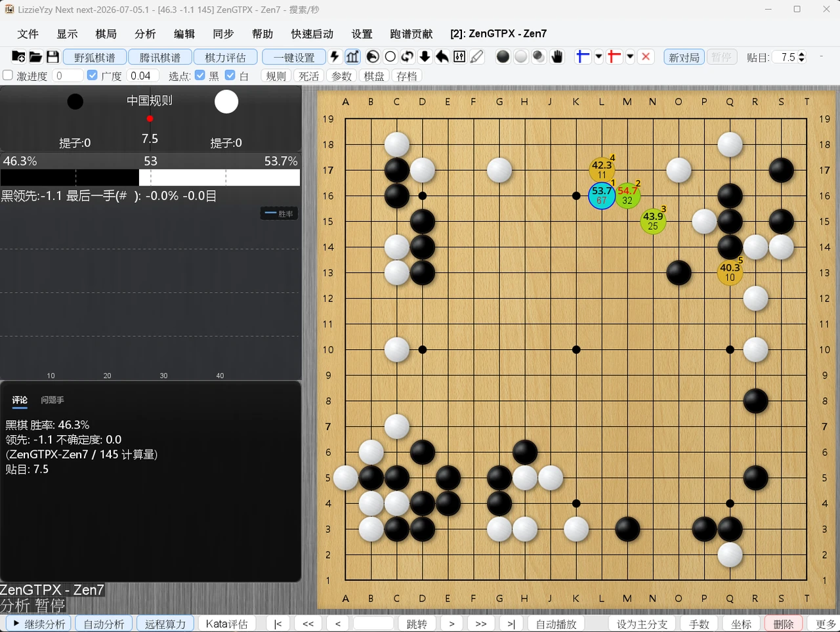Click the 删除 button

[784, 623]
